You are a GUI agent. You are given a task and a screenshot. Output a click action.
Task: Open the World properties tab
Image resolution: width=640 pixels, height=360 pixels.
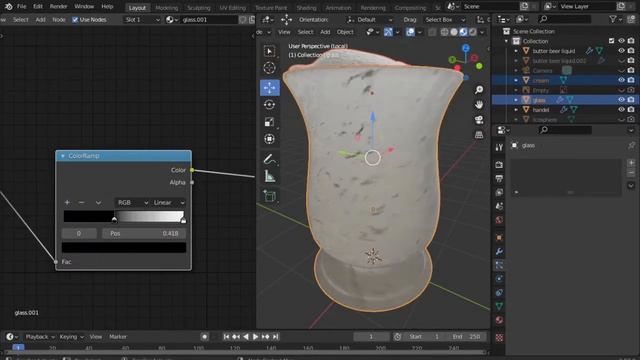click(499, 220)
